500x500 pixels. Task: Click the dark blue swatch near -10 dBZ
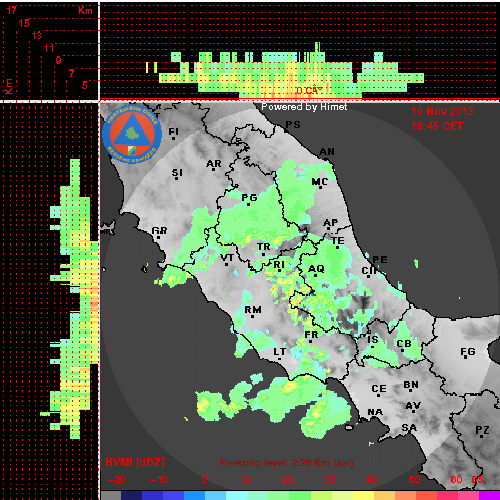[153, 496]
